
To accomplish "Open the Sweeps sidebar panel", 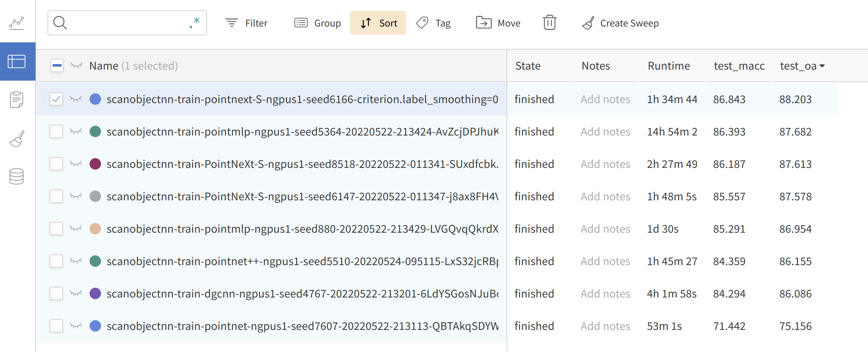I will (17, 139).
